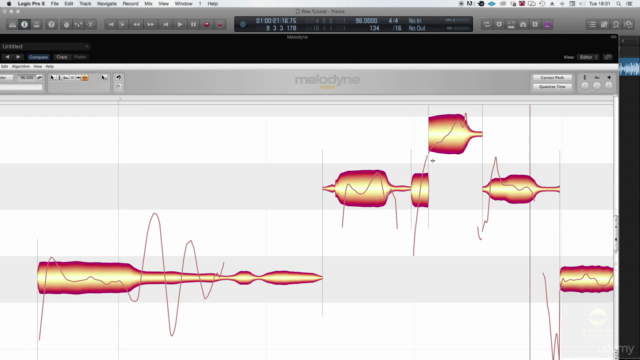Click the Correct Pitch button
Image resolution: width=640 pixels, height=360 pixels.
(552, 78)
